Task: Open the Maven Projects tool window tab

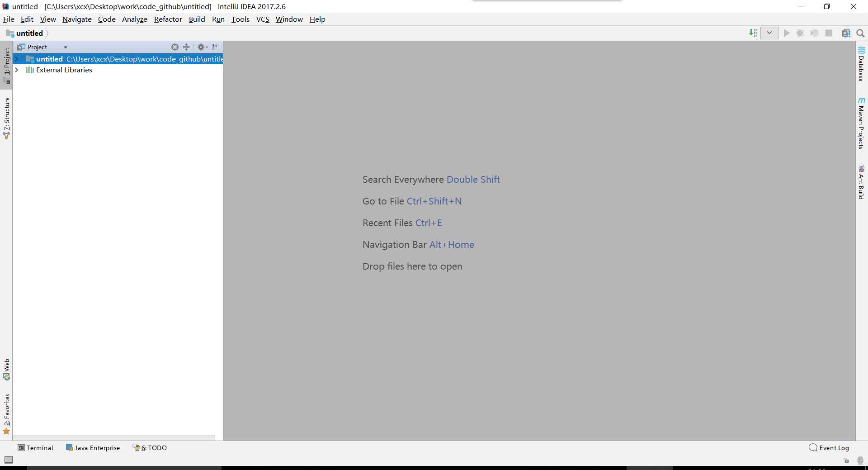Action: pyautogui.click(x=861, y=123)
